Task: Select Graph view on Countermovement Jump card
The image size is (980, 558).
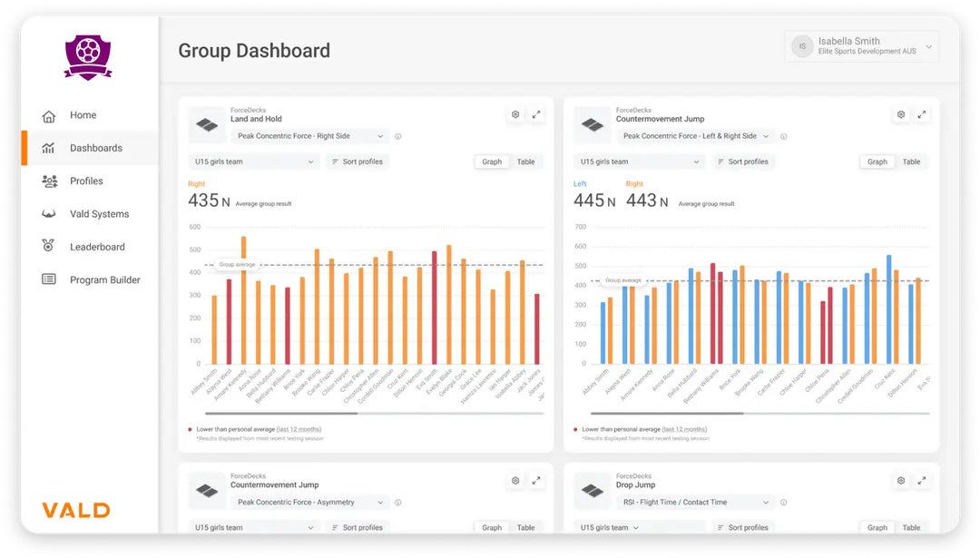Action: [x=877, y=162]
